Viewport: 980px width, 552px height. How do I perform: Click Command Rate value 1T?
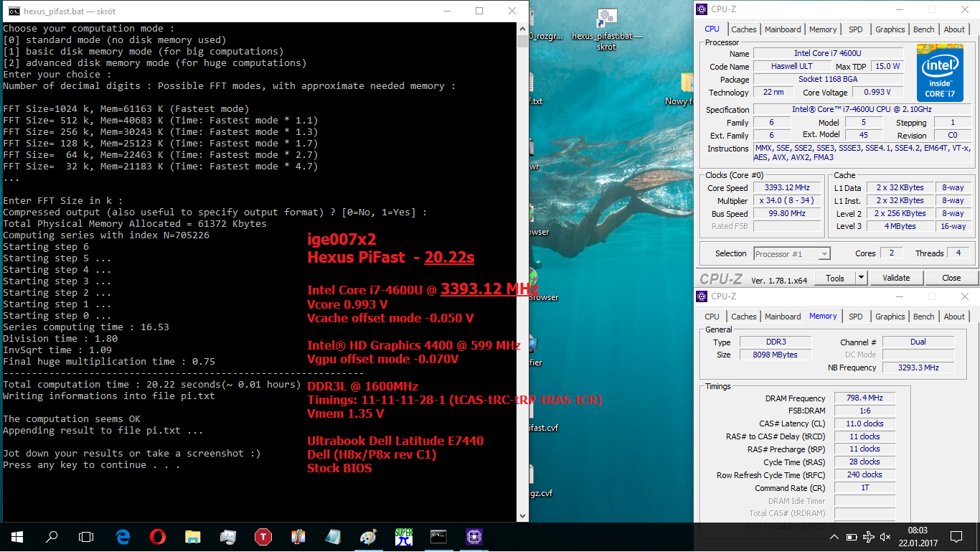coord(864,488)
